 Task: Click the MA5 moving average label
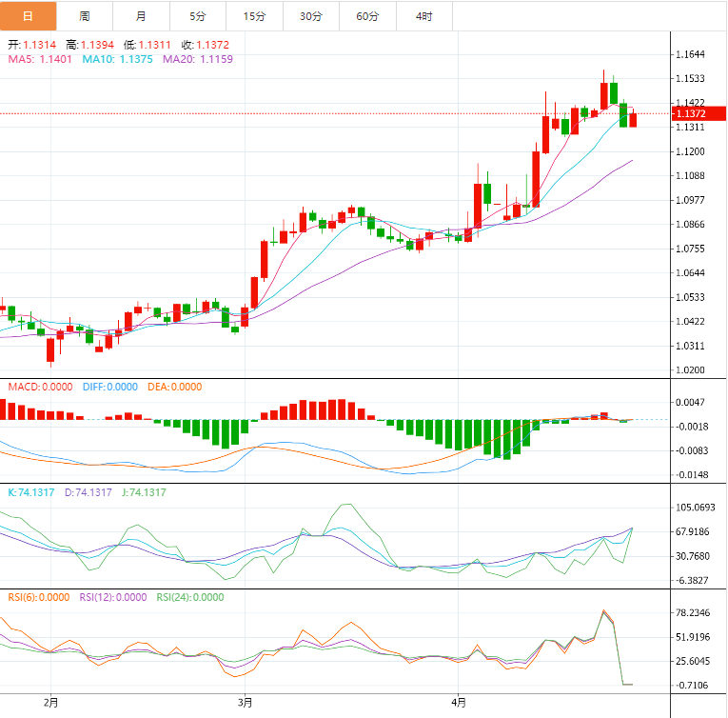[41, 59]
